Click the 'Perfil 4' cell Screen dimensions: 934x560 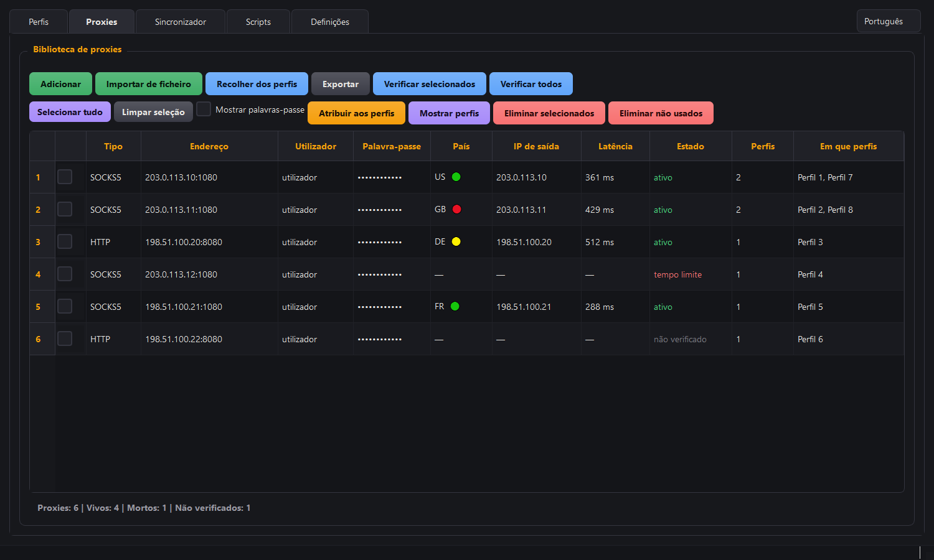pyautogui.click(x=848, y=274)
